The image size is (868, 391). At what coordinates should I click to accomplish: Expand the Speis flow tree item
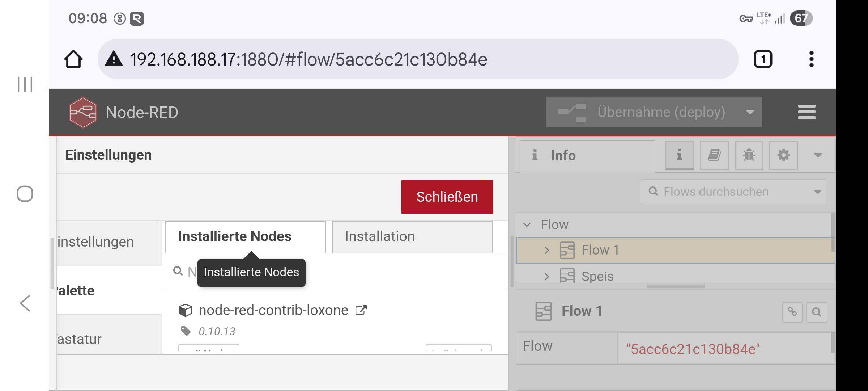(x=546, y=277)
